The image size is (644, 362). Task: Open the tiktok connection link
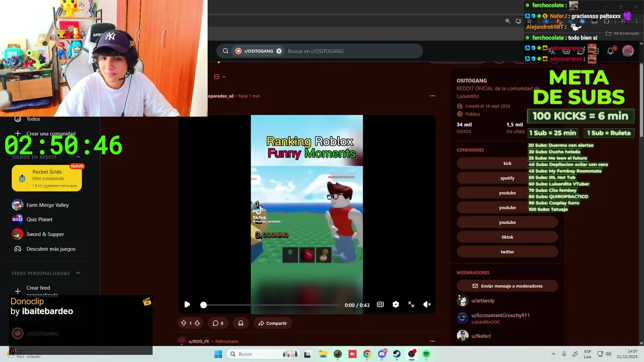(x=507, y=237)
